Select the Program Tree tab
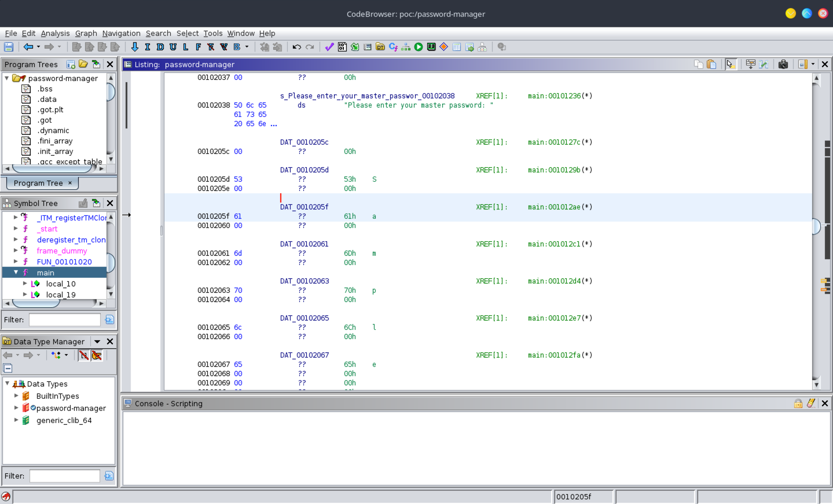Screen dimensions: 833x504 click(x=42, y=183)
